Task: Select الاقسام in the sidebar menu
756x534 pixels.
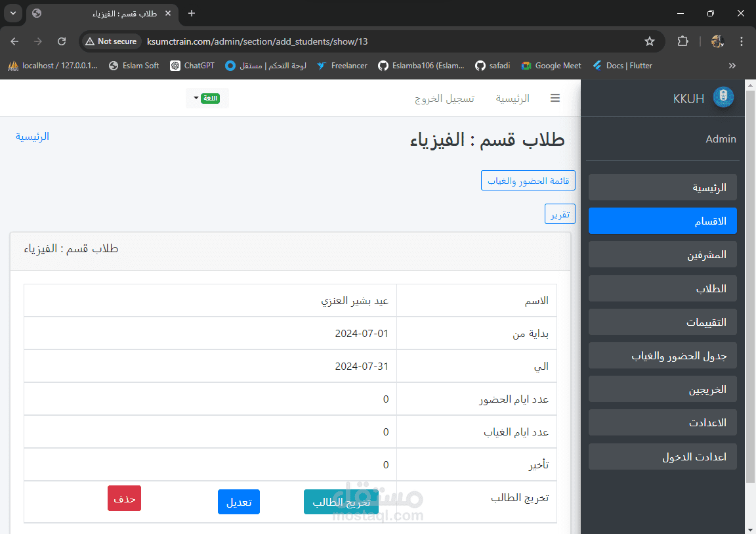Action: pyautogui.click(x=662, y=221)
